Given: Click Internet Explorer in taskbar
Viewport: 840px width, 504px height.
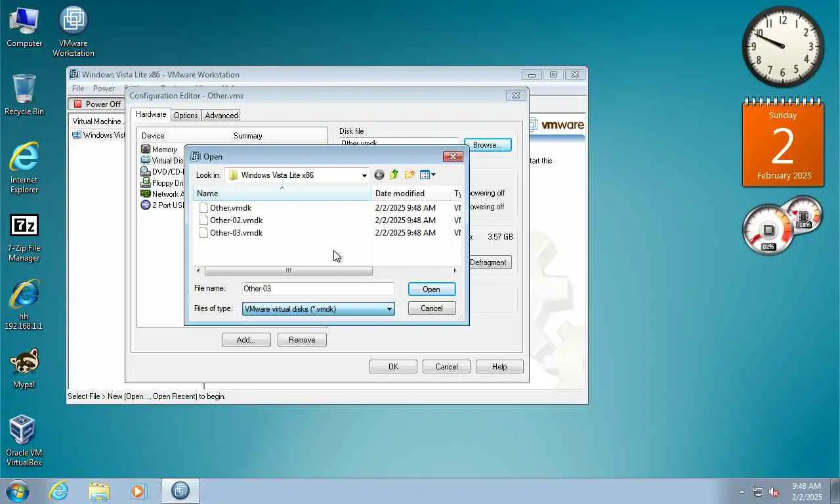Looking at the screenshot, I should click(58, 490).
